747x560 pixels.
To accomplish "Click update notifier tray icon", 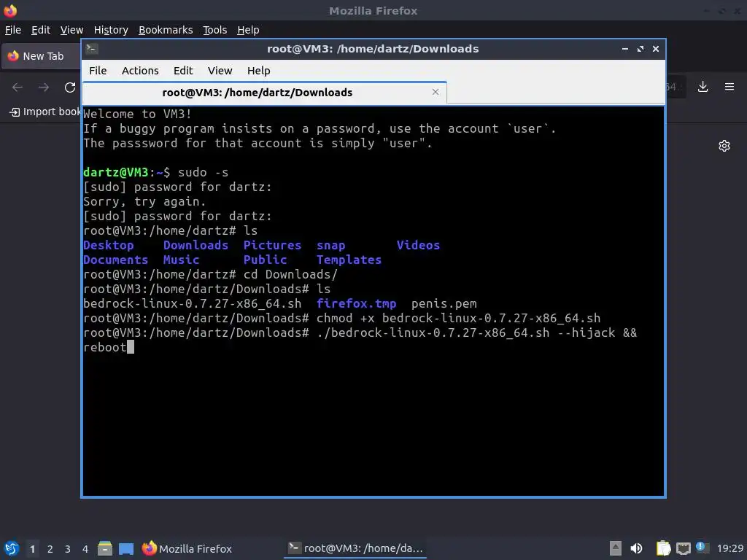I will point(703,548).
